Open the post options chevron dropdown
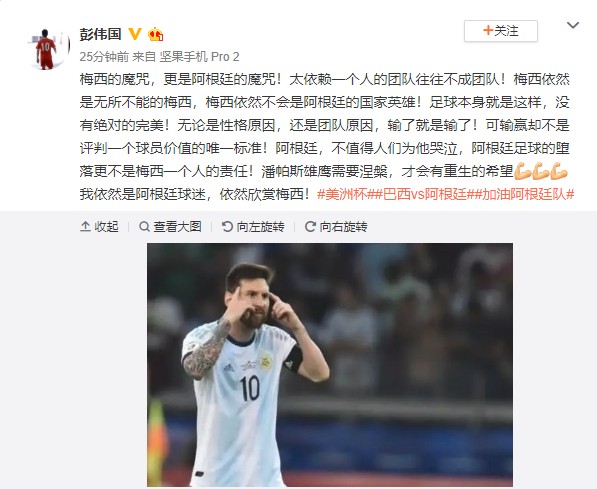The image size is (597, 489). click(x=573, y=26)
